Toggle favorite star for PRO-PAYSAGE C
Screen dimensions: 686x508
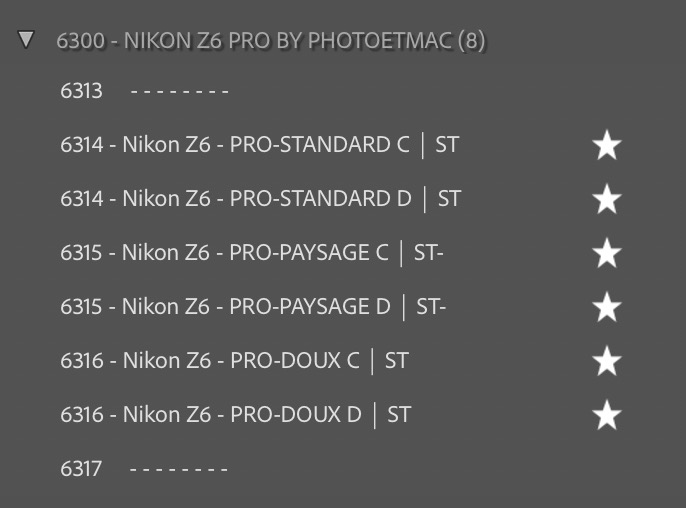[607, 254]
